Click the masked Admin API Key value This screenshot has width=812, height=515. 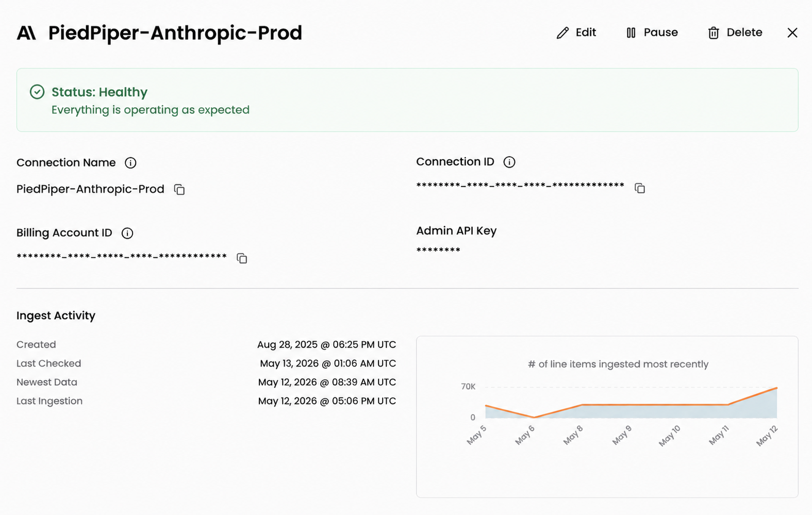[438, 250]
